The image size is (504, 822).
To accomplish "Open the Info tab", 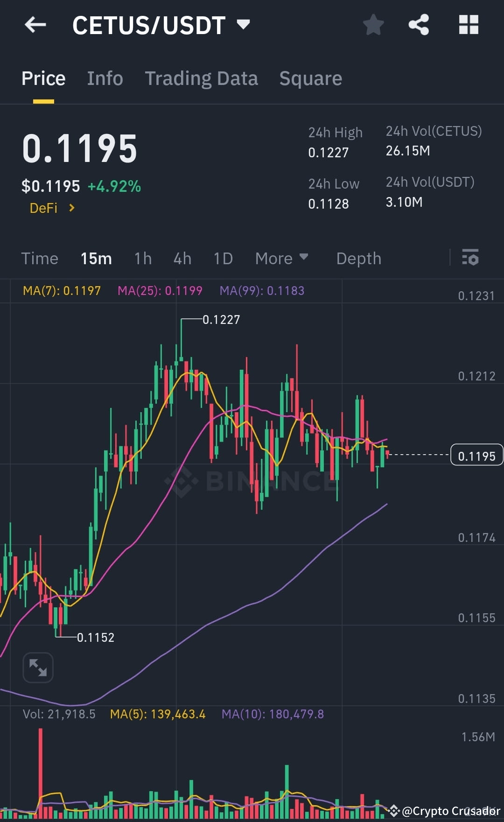I will point(105,78).
